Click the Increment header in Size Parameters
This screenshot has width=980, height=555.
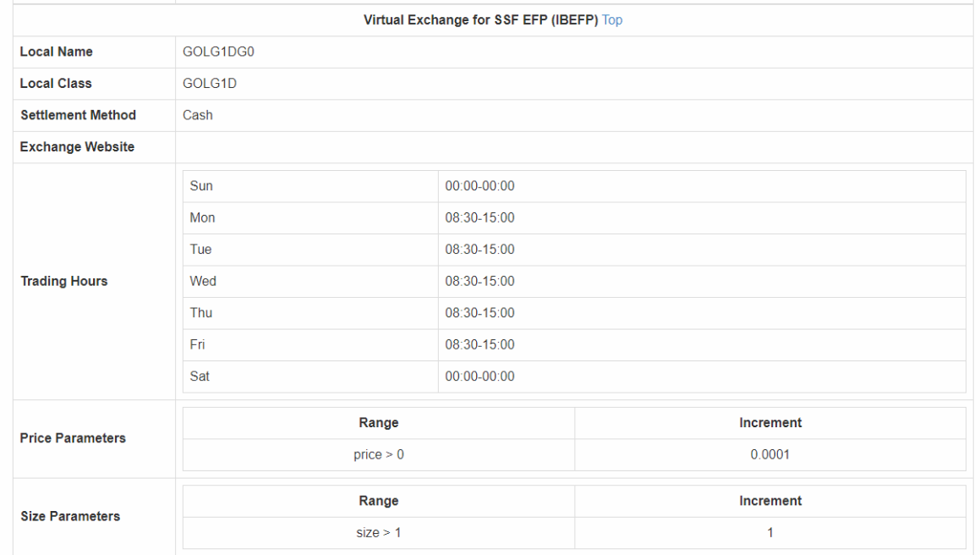coord(770,501)
